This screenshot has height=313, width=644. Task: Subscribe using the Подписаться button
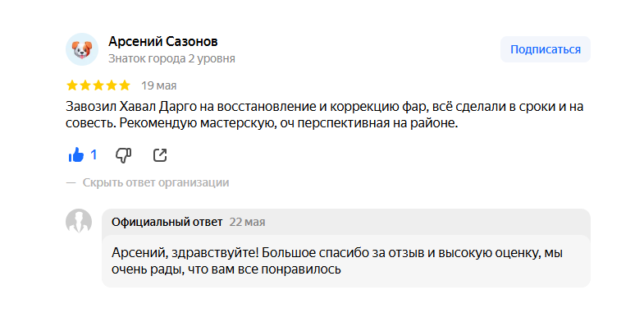point(546,49)
